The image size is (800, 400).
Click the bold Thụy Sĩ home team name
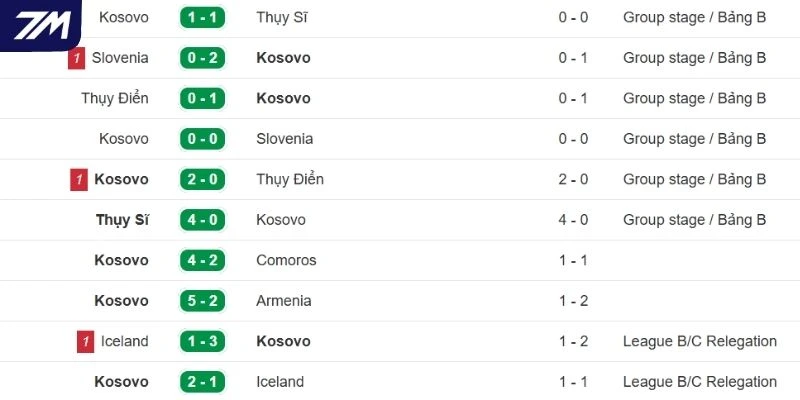click(x=122, y=220)
